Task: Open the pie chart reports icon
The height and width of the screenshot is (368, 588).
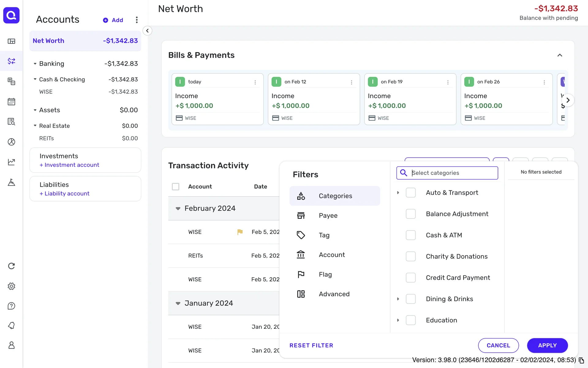Action: (x=11, y=142)
